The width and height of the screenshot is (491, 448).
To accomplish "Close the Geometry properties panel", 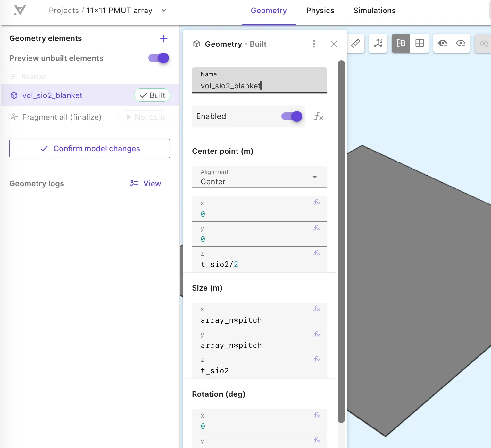I will point(334,44).
